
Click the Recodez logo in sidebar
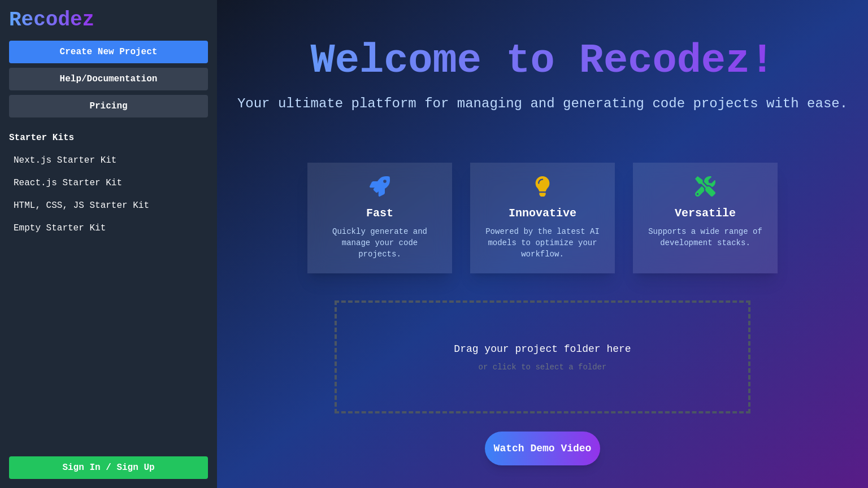coord(51,20)
